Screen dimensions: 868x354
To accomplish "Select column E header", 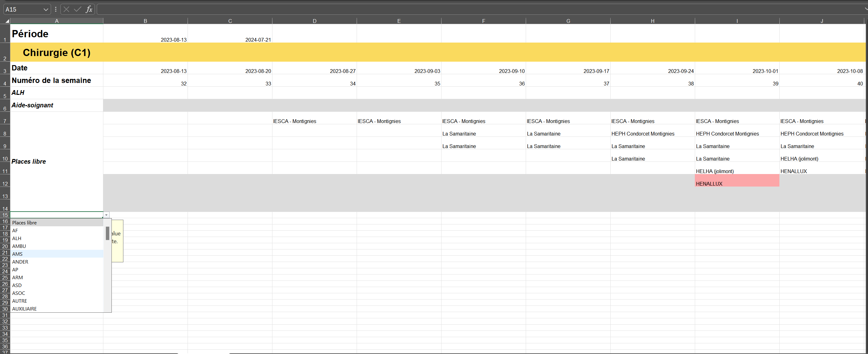I will [x=399, y=21].
